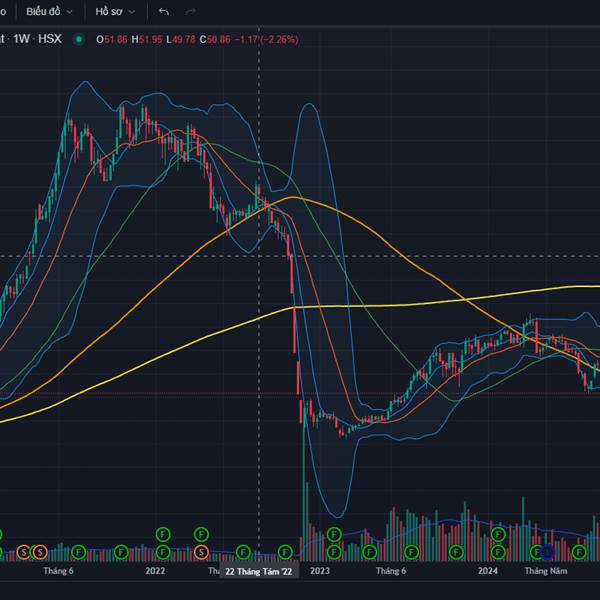600x600 pixels.
Task: Click the greyed-out redo arrow icon
Action: (x=191, y=12)
